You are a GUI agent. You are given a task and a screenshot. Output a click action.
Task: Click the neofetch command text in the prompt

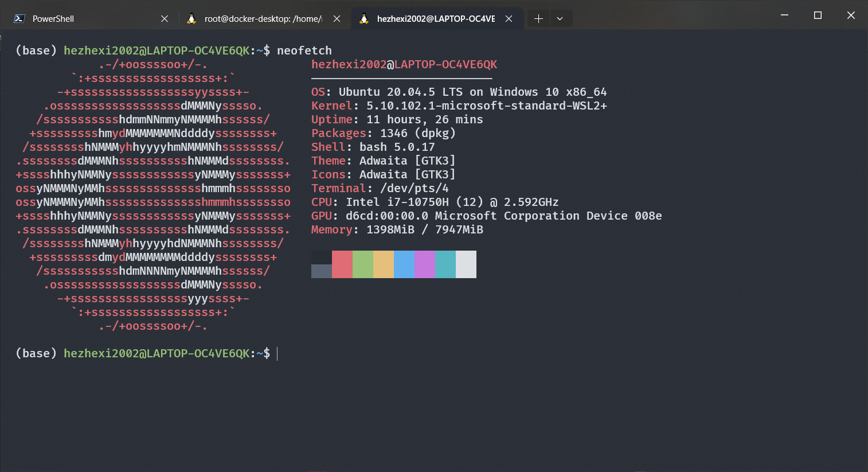click(304, 50)
